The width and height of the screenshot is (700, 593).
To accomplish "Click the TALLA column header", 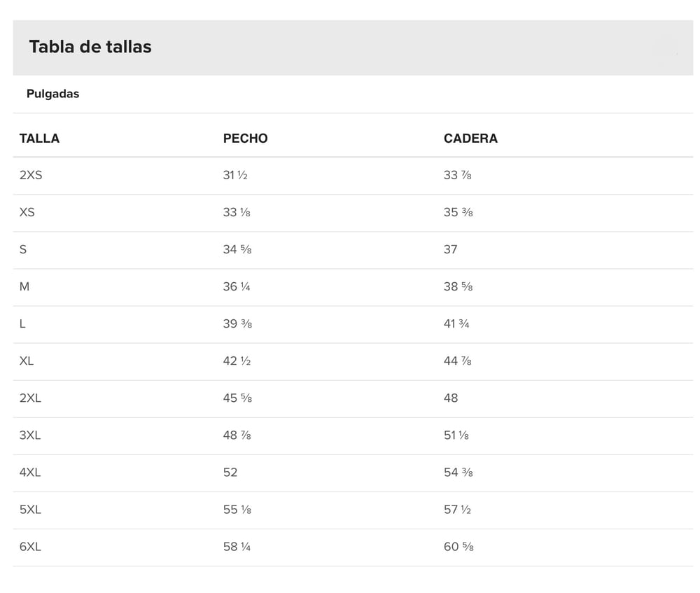I will click(x=39, y=139).
